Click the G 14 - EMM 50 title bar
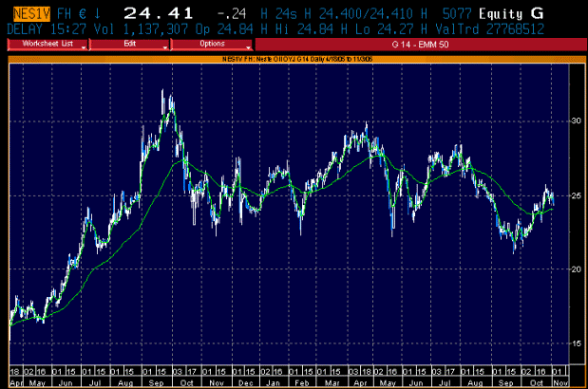Viewport: 588px width, 389px height. [x=421, y=45]
